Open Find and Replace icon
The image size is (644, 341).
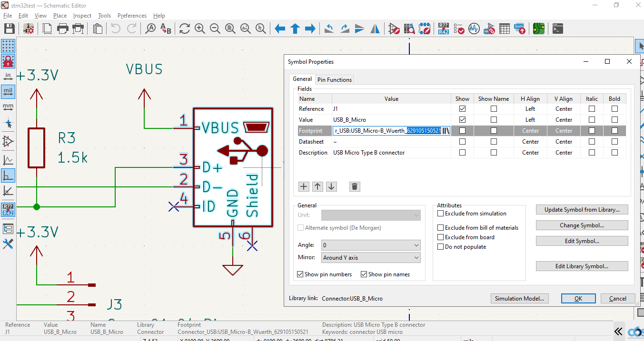click(166, 29)
